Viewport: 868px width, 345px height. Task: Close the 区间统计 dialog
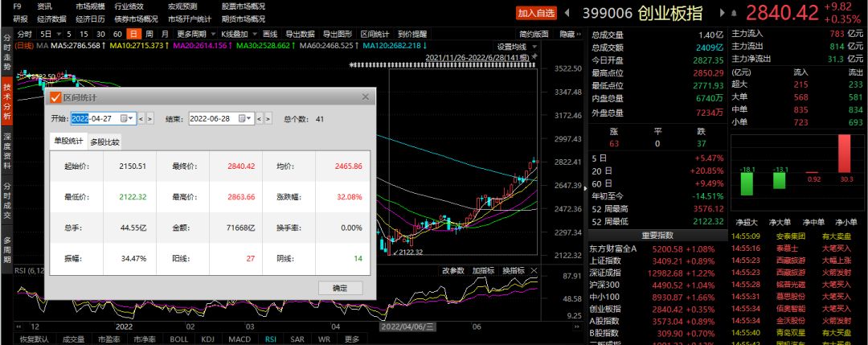coord(366,97)
